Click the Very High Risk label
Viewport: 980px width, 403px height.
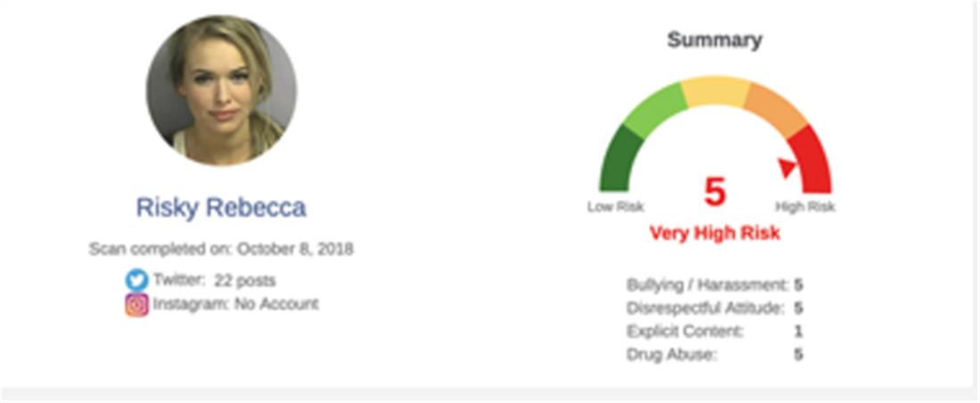(715, 234)
